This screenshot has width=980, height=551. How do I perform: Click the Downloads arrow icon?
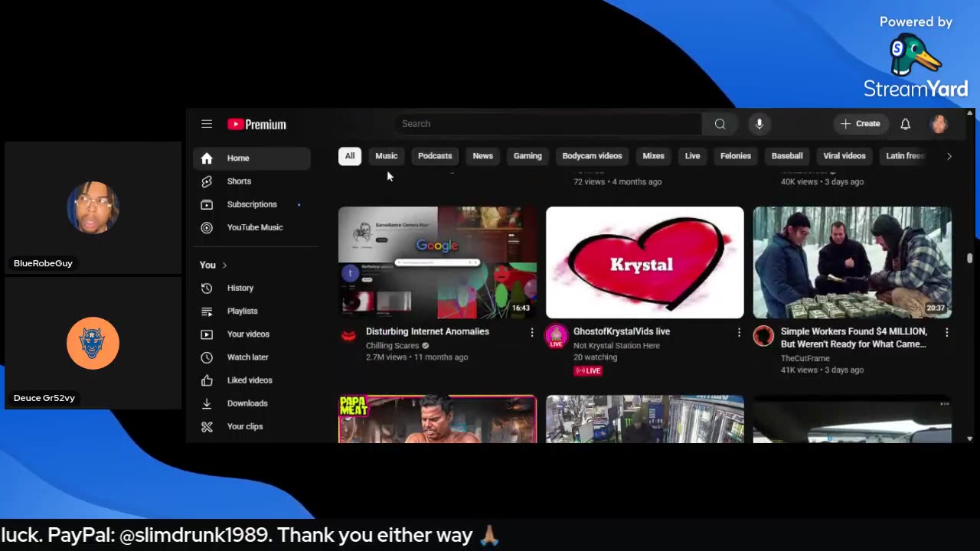click(x=207, y=403)
